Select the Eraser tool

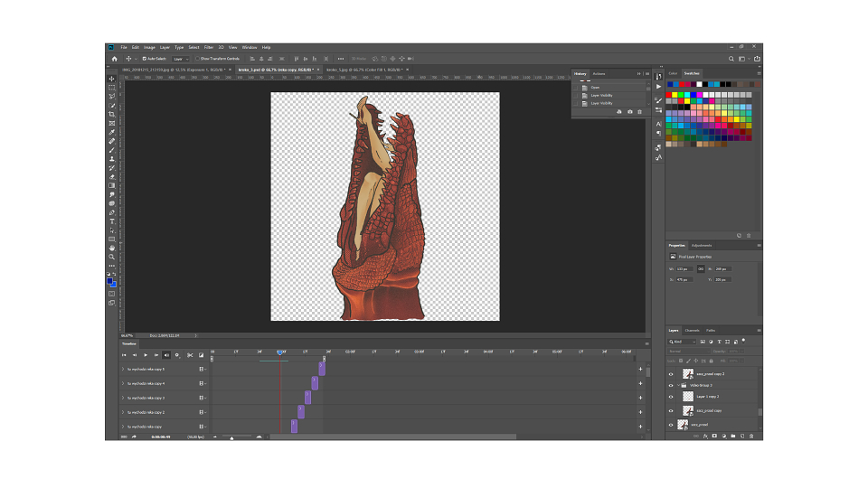(112, 177)
